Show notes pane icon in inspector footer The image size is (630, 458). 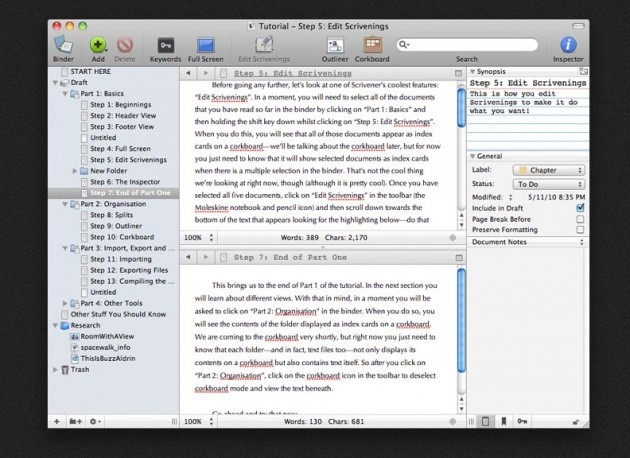pos(485,421)
